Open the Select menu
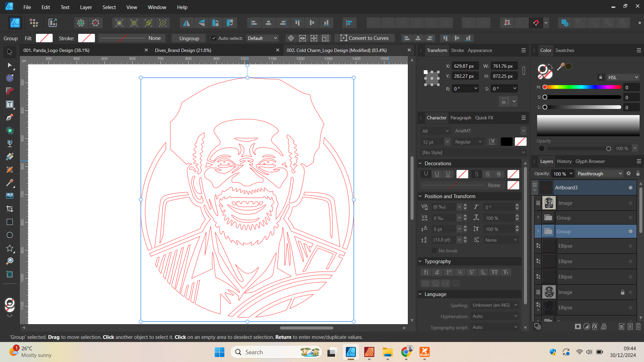This screenshot has width=644, height=362. pyautogui.click(x=109, y=7)
